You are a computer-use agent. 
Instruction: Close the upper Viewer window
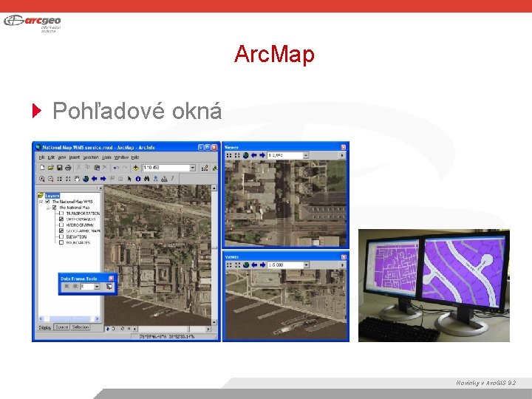coord(344,147)
